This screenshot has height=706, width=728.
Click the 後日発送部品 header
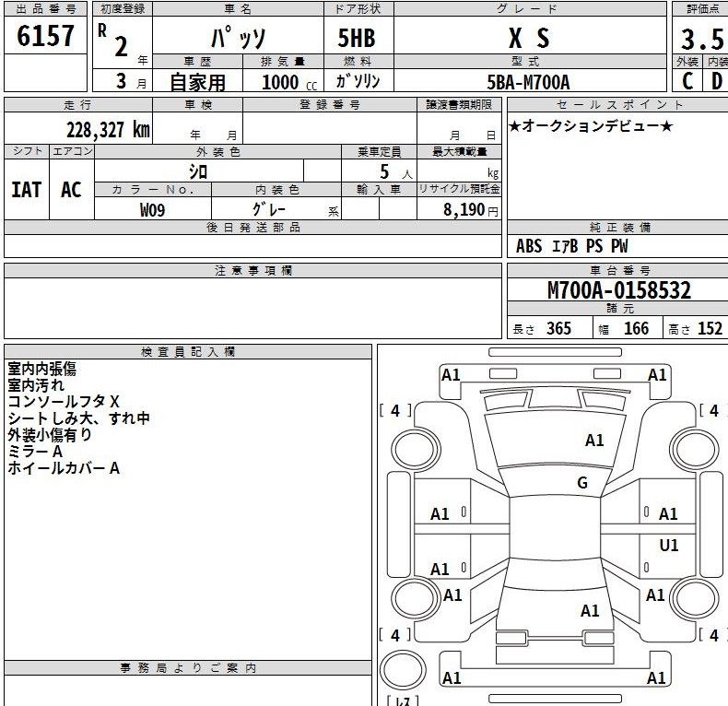tap(253, 228)
